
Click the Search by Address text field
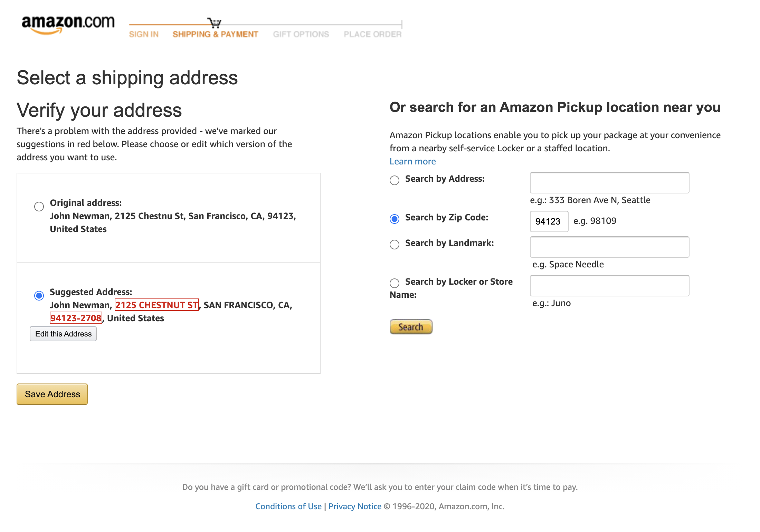point(609,182)
